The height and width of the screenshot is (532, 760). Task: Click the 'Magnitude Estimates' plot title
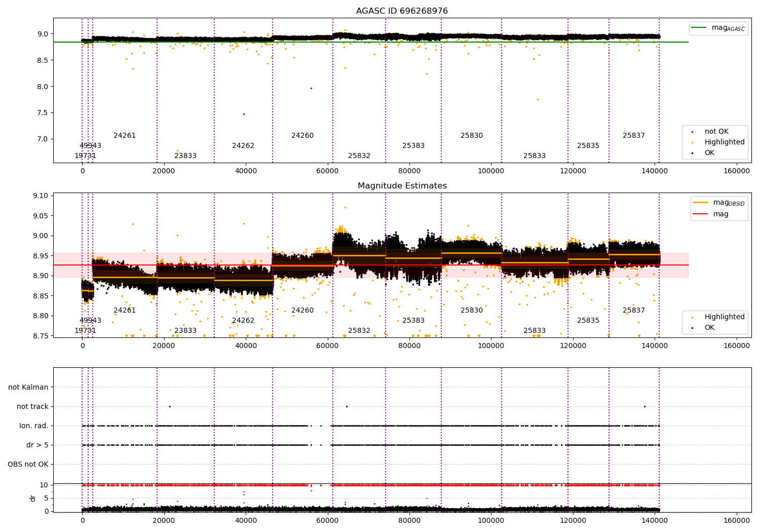point(402,186)
